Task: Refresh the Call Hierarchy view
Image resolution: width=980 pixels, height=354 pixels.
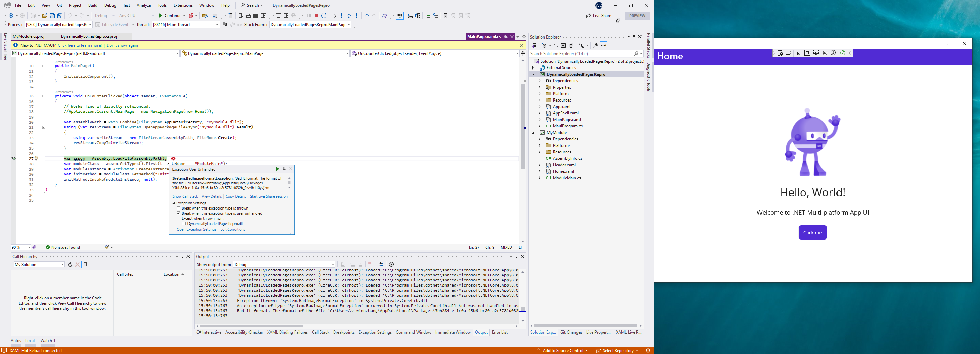Action: [x=70, y=264]
